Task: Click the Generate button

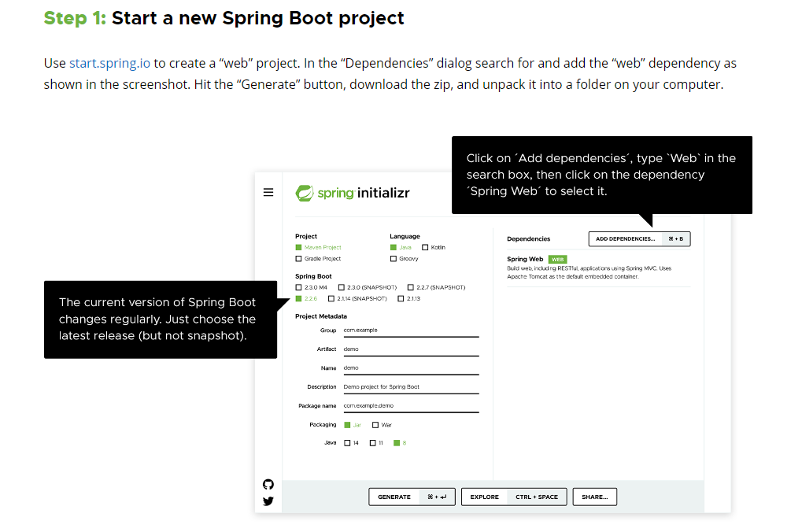Action: [412, 497]
